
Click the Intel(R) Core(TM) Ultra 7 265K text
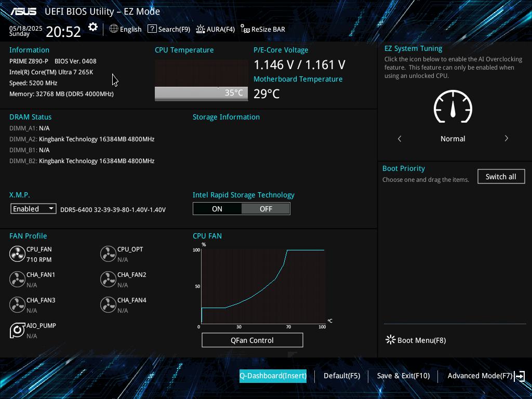[51, 72]
